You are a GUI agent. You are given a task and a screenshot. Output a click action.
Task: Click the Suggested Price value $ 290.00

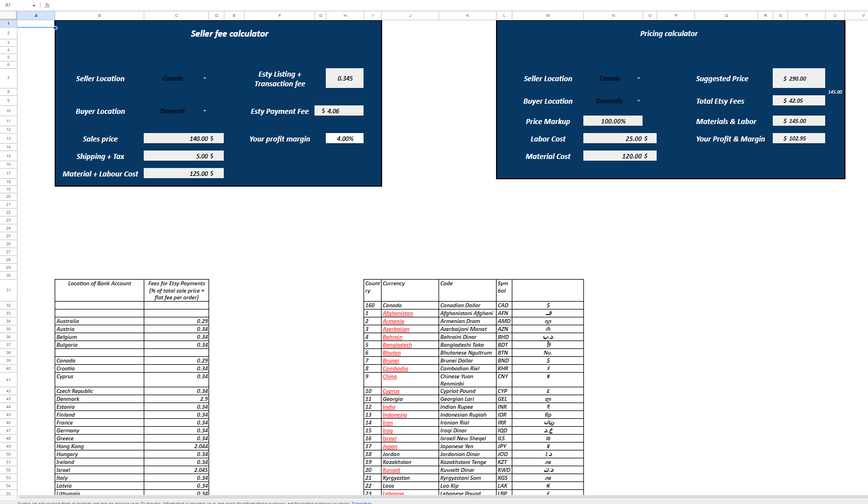click(x=799, y=78)
